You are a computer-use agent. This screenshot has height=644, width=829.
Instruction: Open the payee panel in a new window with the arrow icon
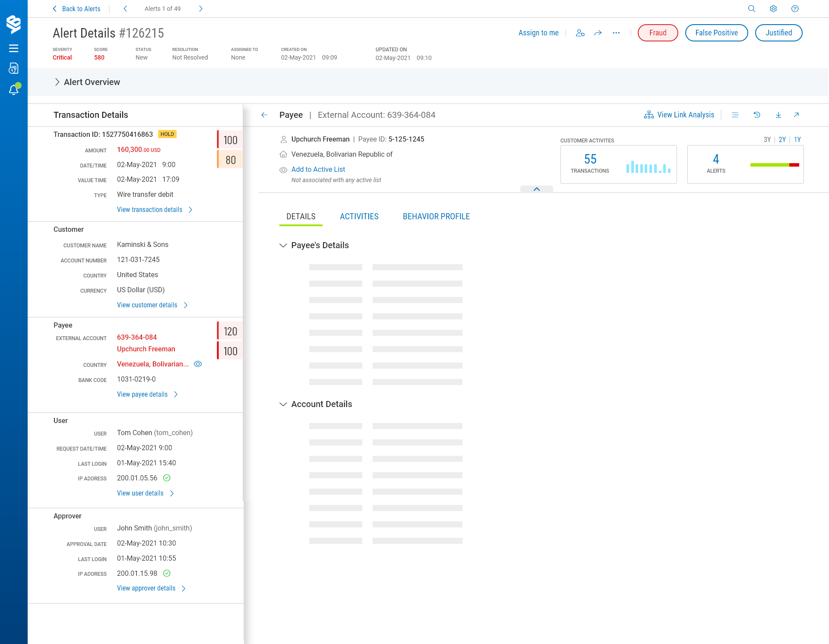(x=797, y=115)
